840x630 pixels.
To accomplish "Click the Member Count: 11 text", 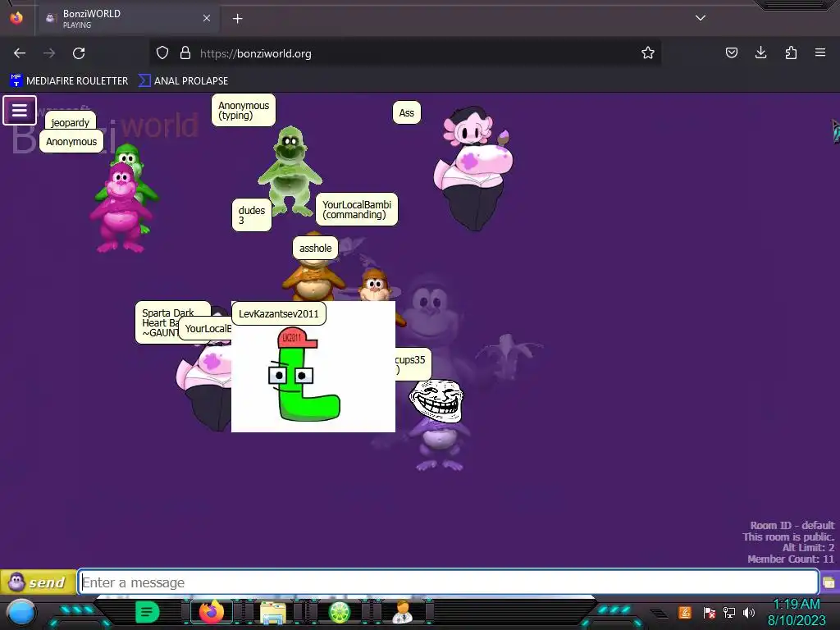I will coord(791,559).
